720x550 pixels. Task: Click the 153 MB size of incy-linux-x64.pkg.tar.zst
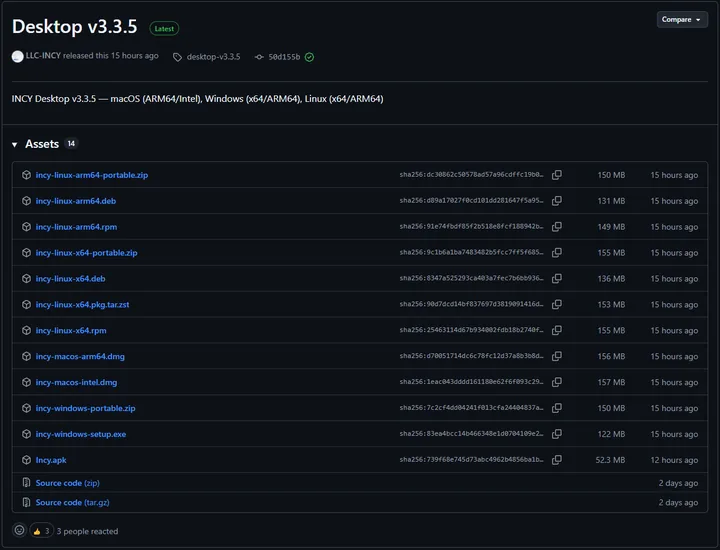(x=611, y=304)
